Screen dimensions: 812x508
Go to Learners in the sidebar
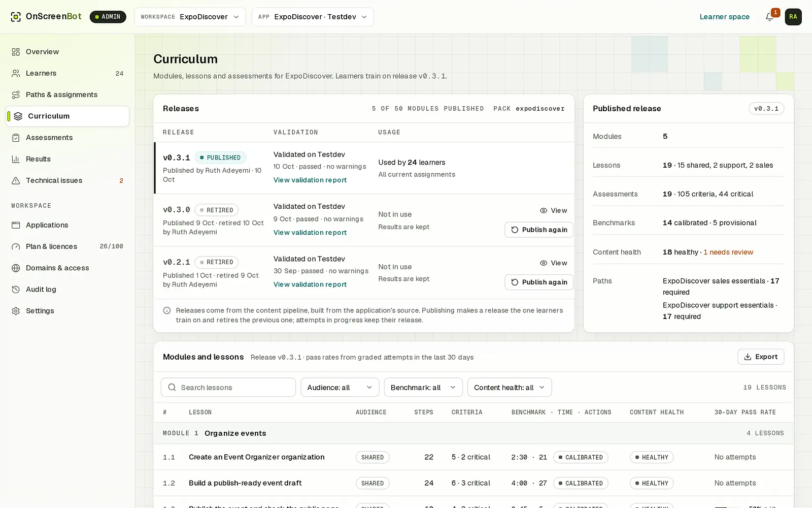(x=67, y=73)
